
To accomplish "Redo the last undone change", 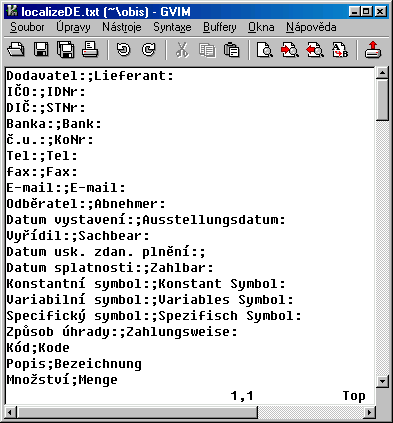I will 149,50.
